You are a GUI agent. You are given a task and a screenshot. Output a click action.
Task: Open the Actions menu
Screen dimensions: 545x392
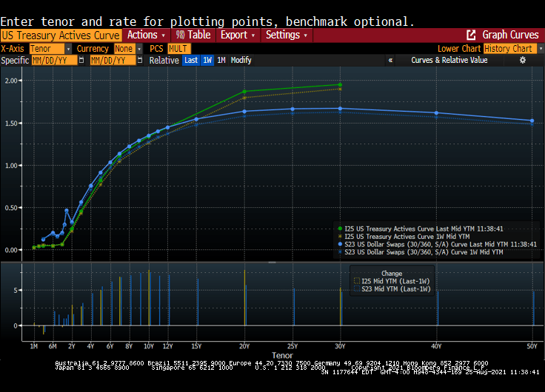pyautogui.click(x=146, y=35)
